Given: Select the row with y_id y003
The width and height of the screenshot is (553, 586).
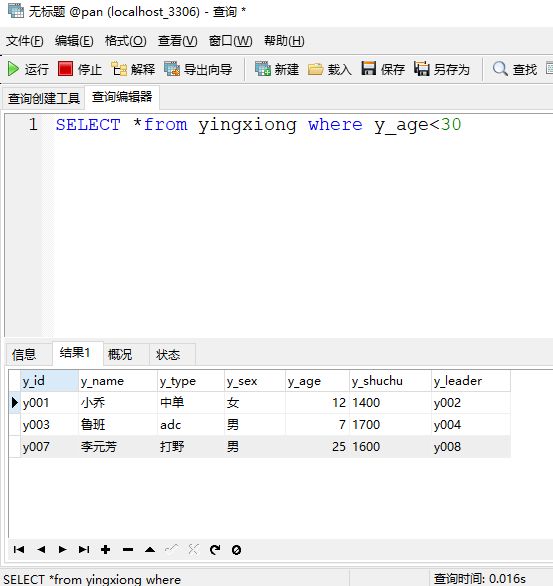Looking at the screenshot, I should click(259, 425).
